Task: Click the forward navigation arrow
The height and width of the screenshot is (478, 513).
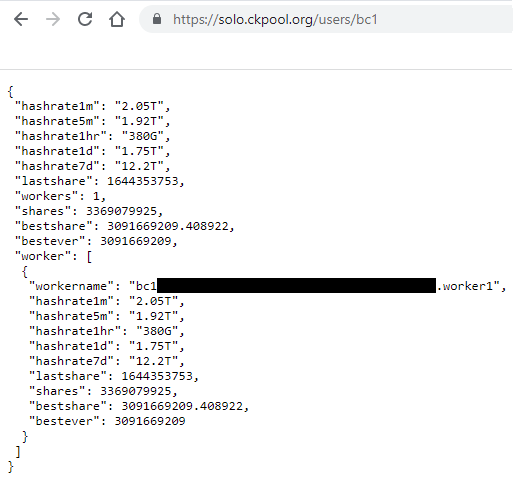Action: (53, 19)
